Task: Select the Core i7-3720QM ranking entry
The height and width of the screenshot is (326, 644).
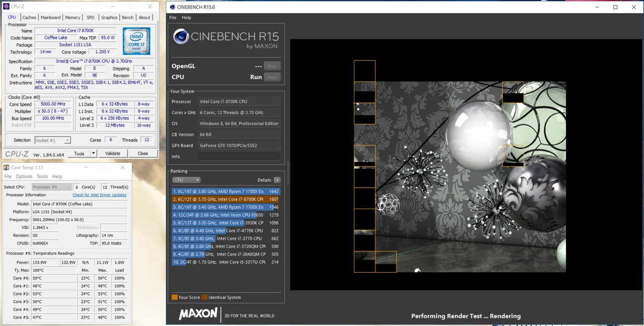Action: click(226, 247)
